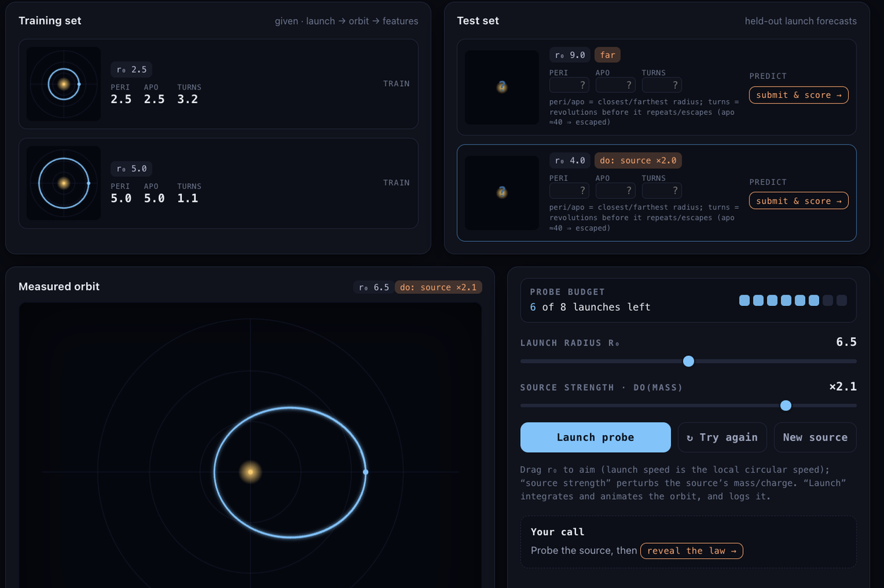Click the Try again button
884x588 pixels.
tap(722, 437)
